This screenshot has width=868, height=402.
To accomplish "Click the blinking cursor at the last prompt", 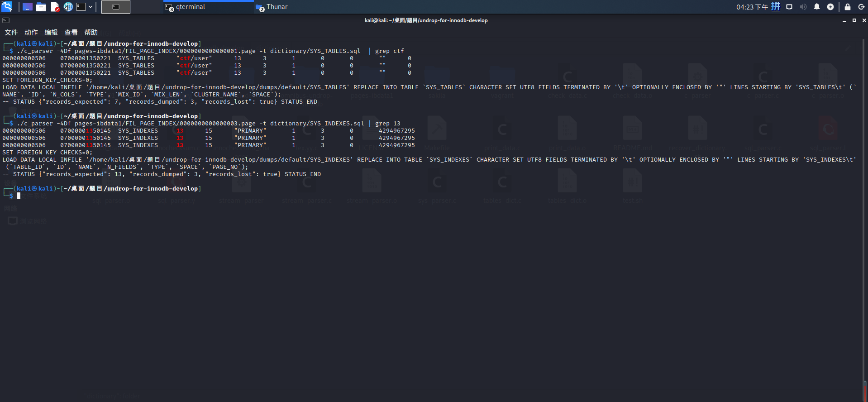I will [x=19, y=196].
